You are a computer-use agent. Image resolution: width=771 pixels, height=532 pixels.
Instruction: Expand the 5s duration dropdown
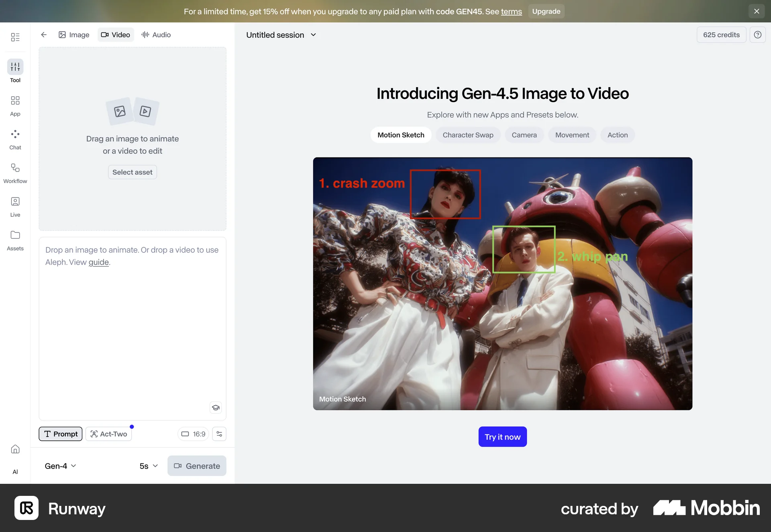click(x=148, y=466)
